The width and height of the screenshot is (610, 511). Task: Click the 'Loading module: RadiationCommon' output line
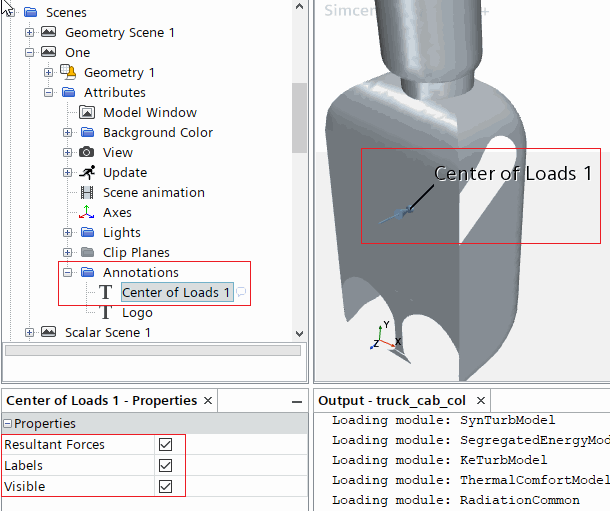click(456, 500)
